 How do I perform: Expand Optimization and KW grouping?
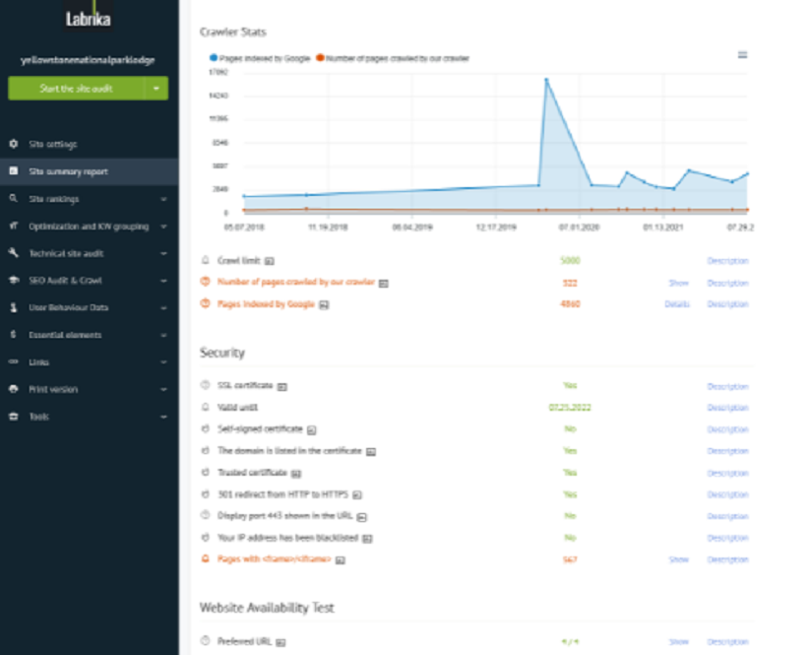pyautogui.click(x=89, y=225)
